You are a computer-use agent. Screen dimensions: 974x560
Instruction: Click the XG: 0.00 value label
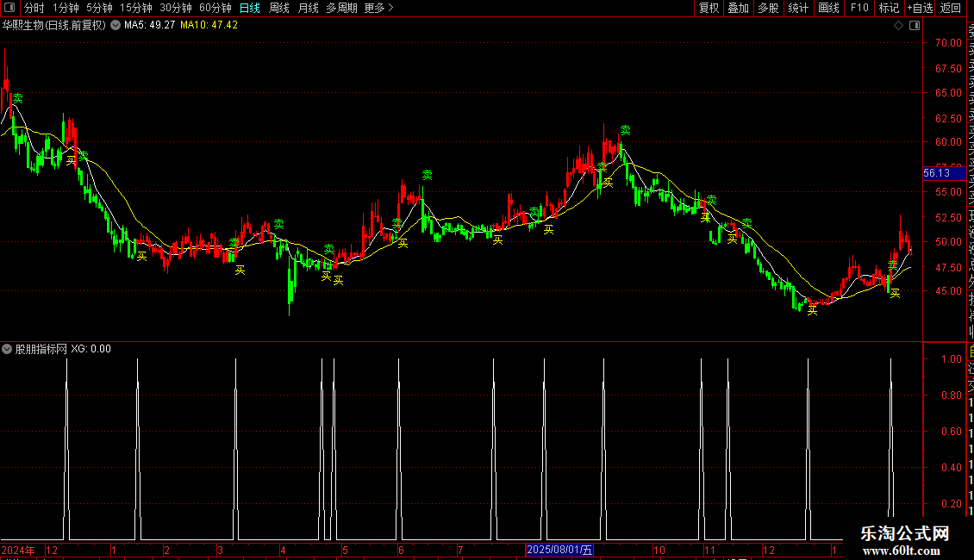pyautogui.click(x=91, y=349)
